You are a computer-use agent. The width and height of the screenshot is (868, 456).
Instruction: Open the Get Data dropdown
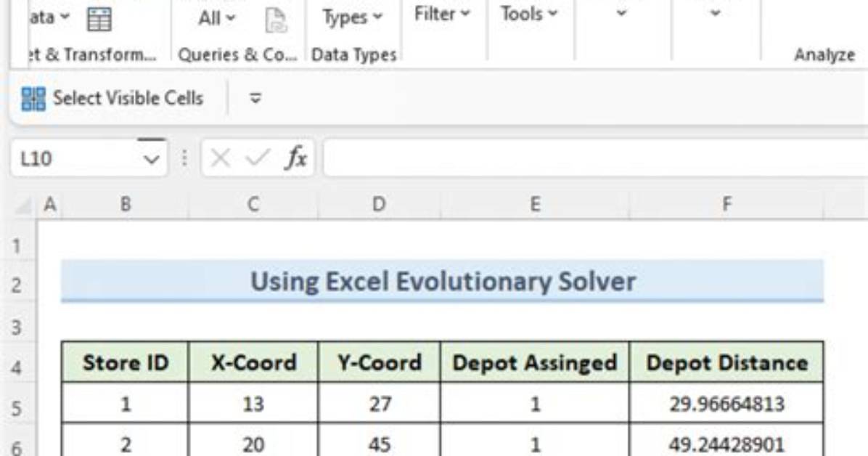pyautogui.click(x=50, y=17)
